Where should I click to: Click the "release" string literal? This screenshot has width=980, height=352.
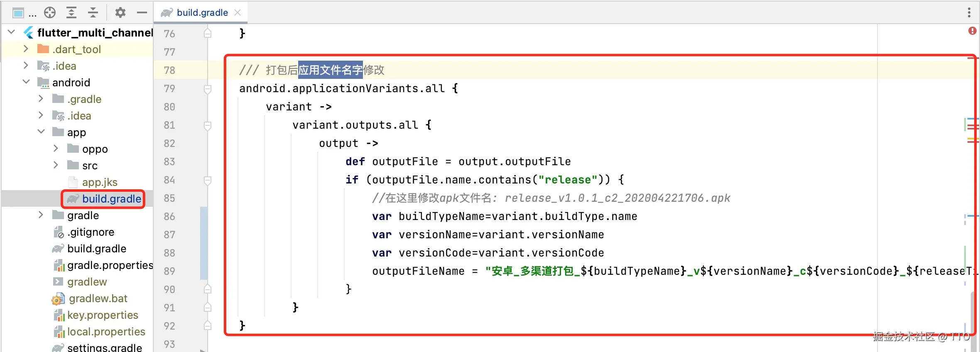point(568,180)
